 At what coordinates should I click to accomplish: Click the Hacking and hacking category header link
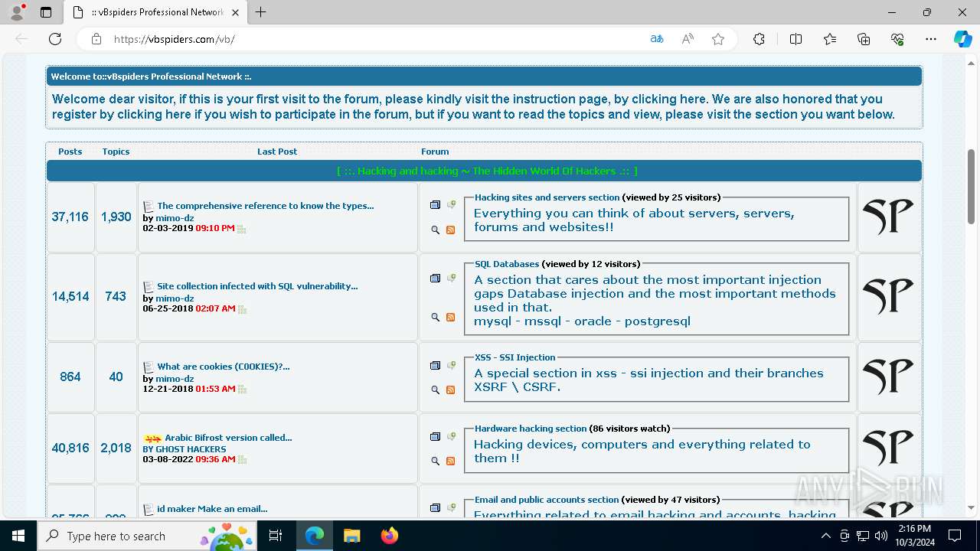coord(487,171)
